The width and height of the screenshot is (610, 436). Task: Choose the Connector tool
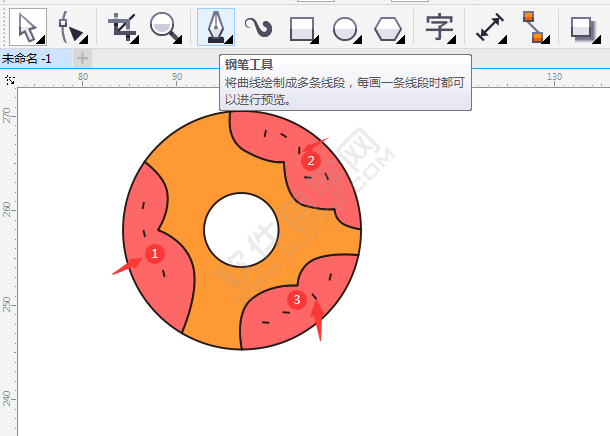535,27
